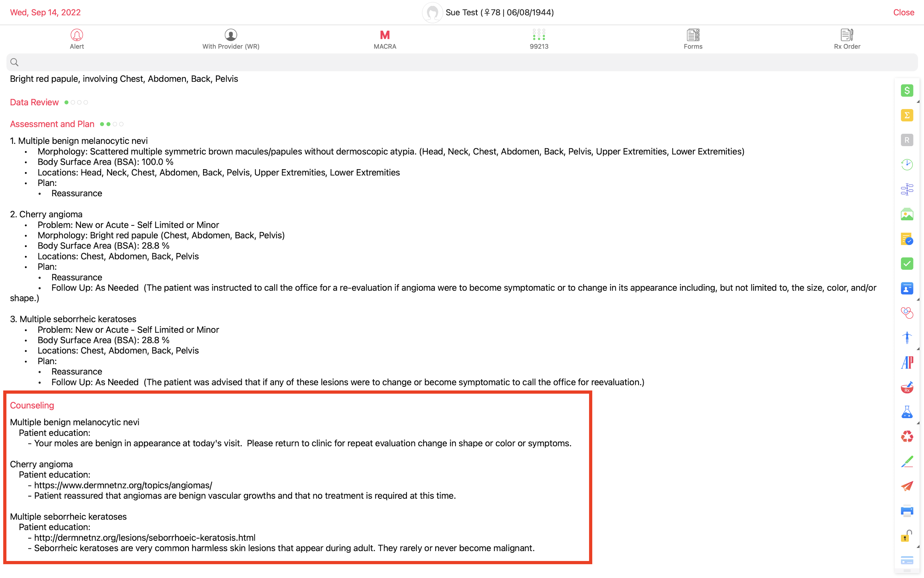
Task: Open the red stethoscope heart icon
Action: coord(907,313)
